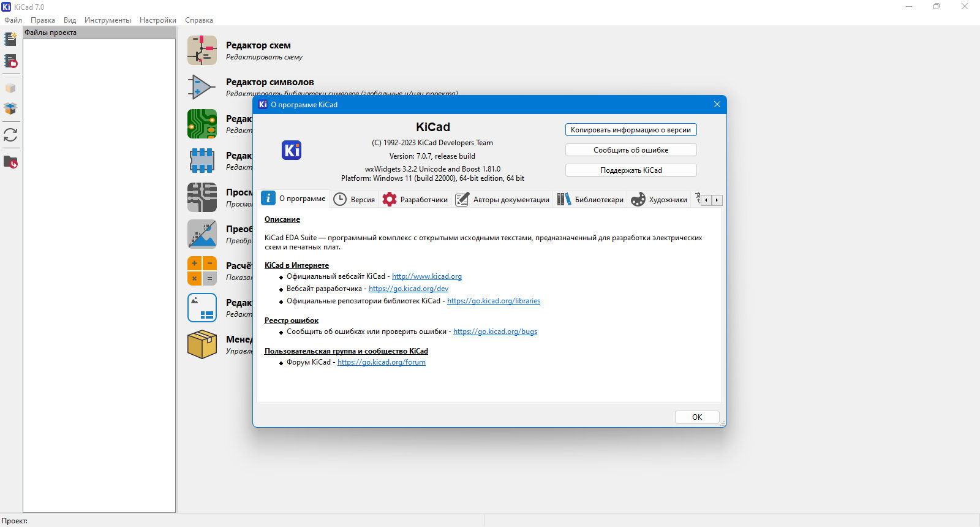This screenshot has height=527, width=980.
Task: Launch the Drawing Sheet Editor icon
Action: point(202,308)
